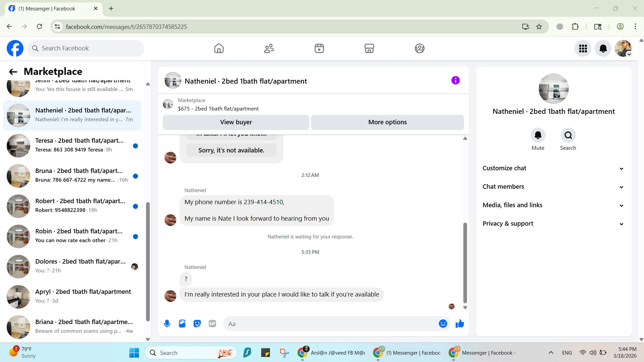The width and height of the screenshot is (644, 362).
Task: Search in conversation from right panel
Action: point(568,135)
